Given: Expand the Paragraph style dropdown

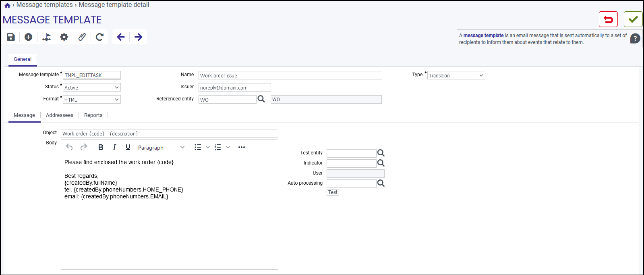Looking at the screenshot, I should (161, 148).
